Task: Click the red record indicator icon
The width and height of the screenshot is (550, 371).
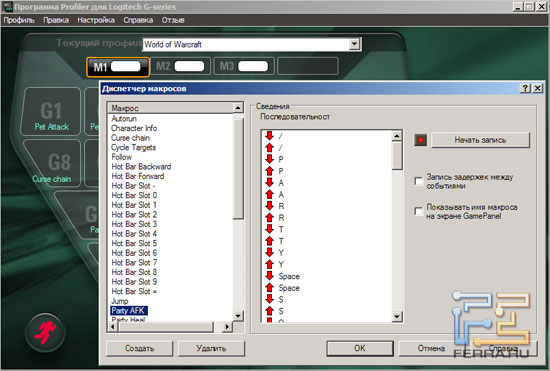Action: click(420, 140)
